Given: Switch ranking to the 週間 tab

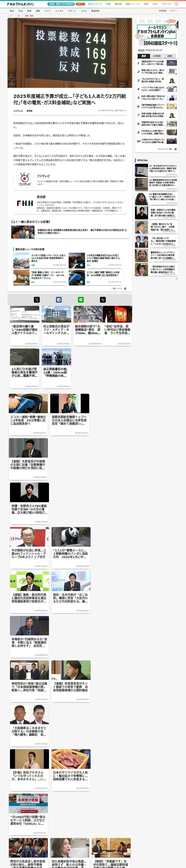Looking at the screenshot, I should point(169,56).
